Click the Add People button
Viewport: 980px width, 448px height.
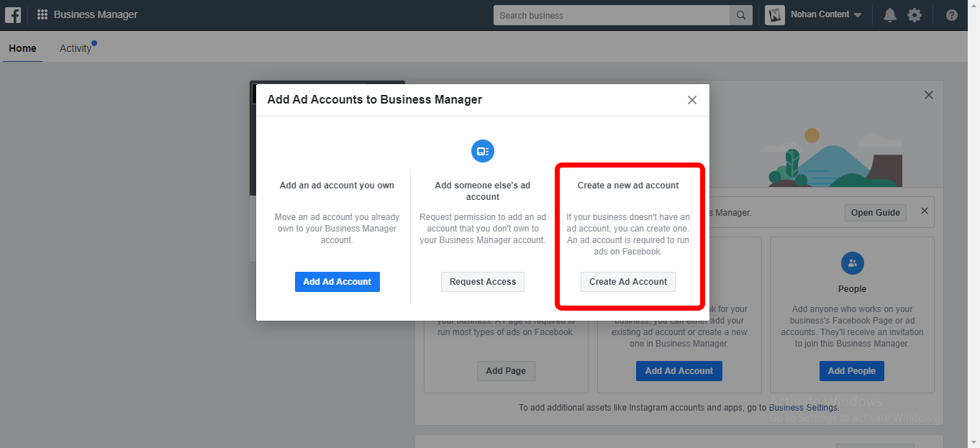[x=852, y=371]
